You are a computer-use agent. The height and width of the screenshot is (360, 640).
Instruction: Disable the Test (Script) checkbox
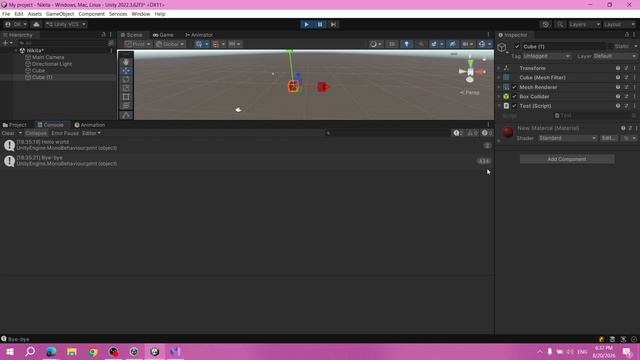coord(514,106)
